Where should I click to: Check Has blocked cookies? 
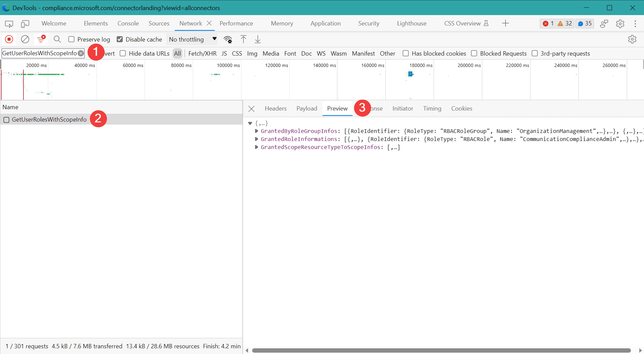(x=406, y=54)
